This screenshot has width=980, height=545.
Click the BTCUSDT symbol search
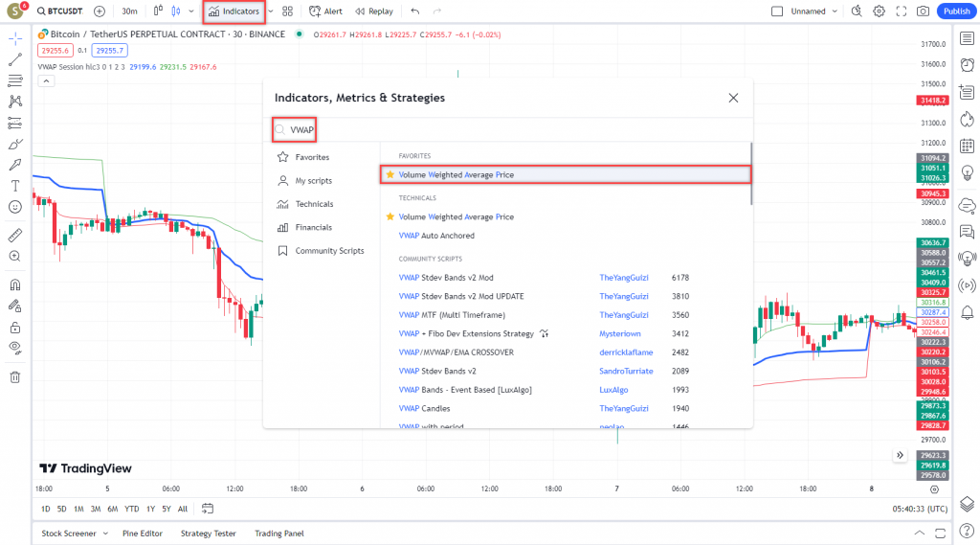coord(60,11)
